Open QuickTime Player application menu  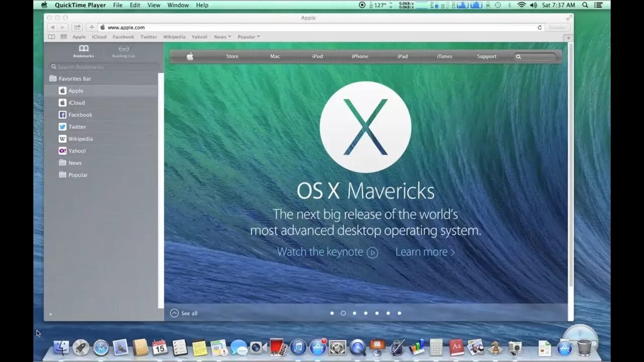[80, 5]
